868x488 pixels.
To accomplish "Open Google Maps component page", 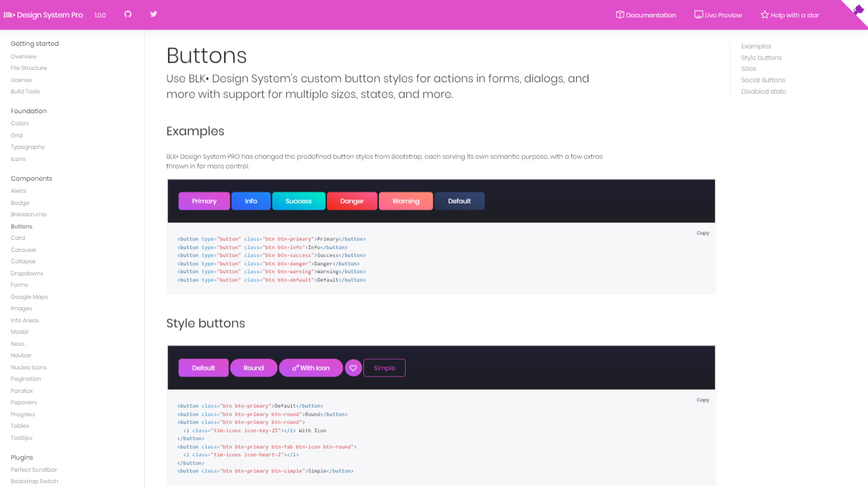I will click(x=29, y=297).
